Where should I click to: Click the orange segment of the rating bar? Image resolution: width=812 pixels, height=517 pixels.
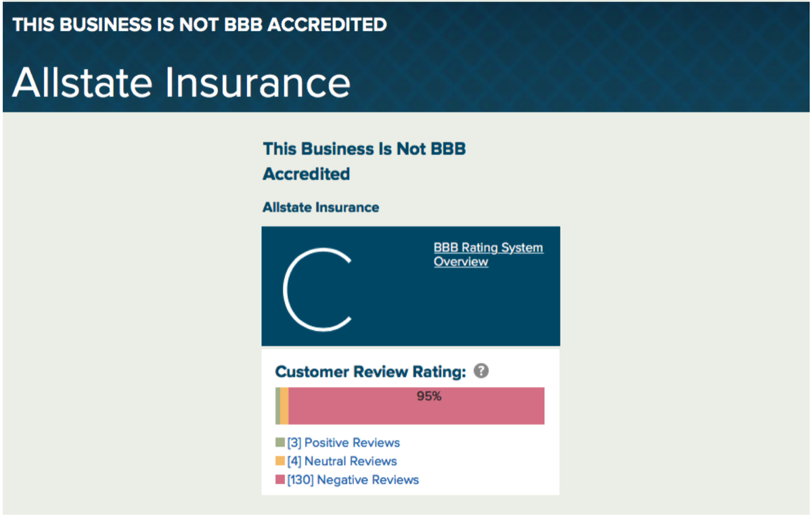pos(284,406)
